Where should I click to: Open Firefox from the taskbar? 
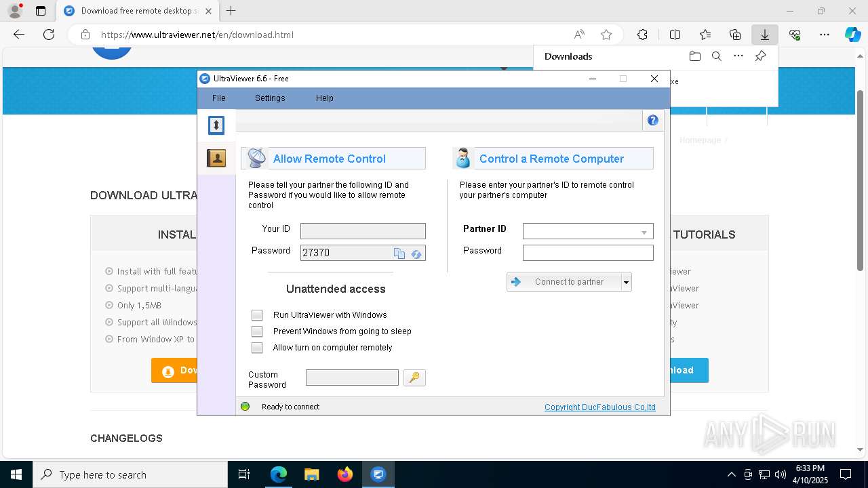[x=345, y=474]
